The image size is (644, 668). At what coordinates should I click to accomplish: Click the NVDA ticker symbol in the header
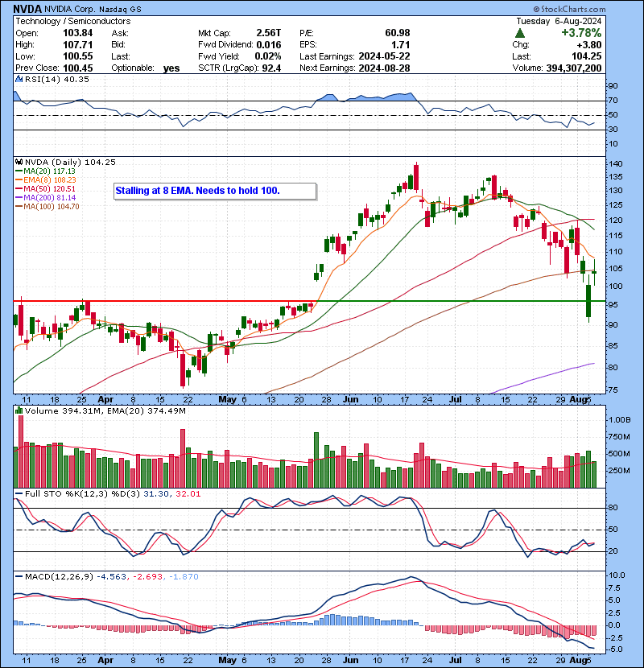coord(27,9)
